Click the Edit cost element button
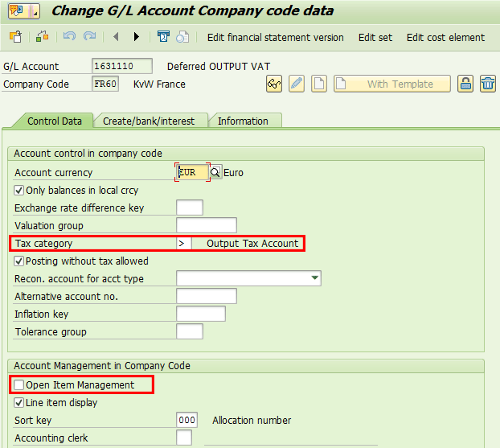The image size is (500, 448). (x=445, y=38)
